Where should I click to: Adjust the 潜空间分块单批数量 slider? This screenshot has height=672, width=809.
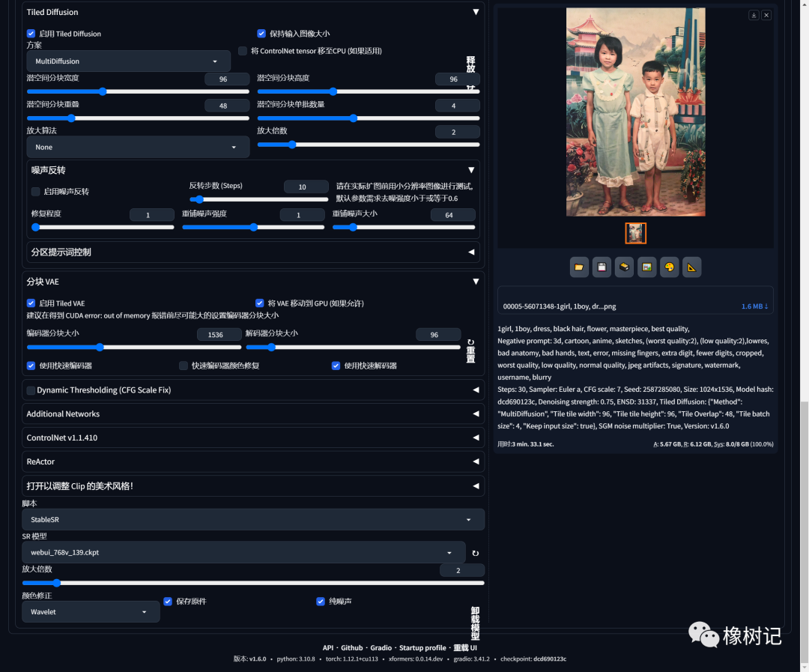pos(369,118)
